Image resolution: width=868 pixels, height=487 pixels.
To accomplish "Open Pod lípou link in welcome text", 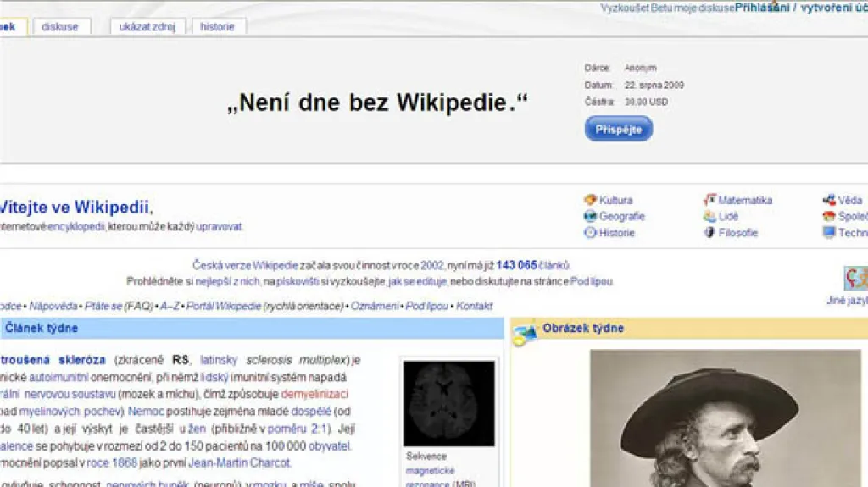I will [x=592, y=281].
